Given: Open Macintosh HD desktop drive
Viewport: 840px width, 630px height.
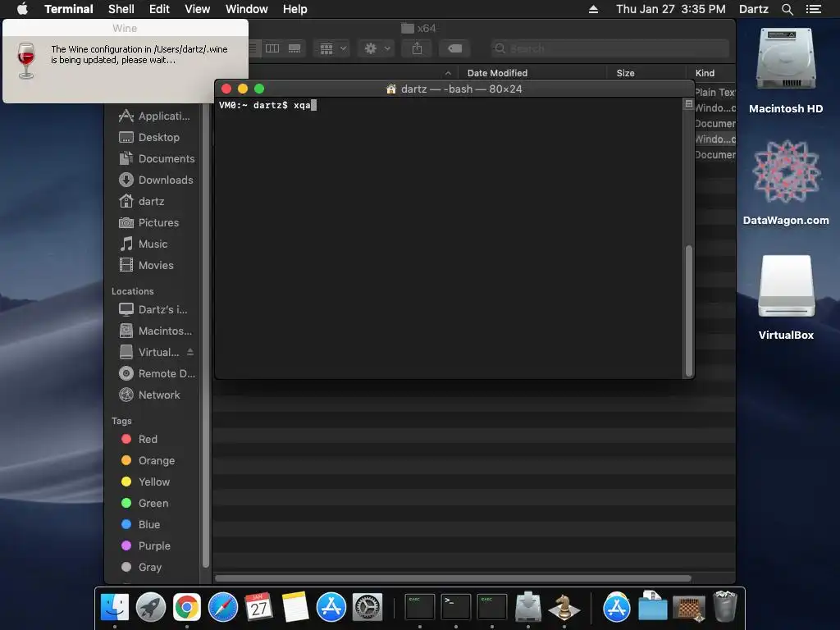Looking at the screenshot, I should tap(786, 71).
